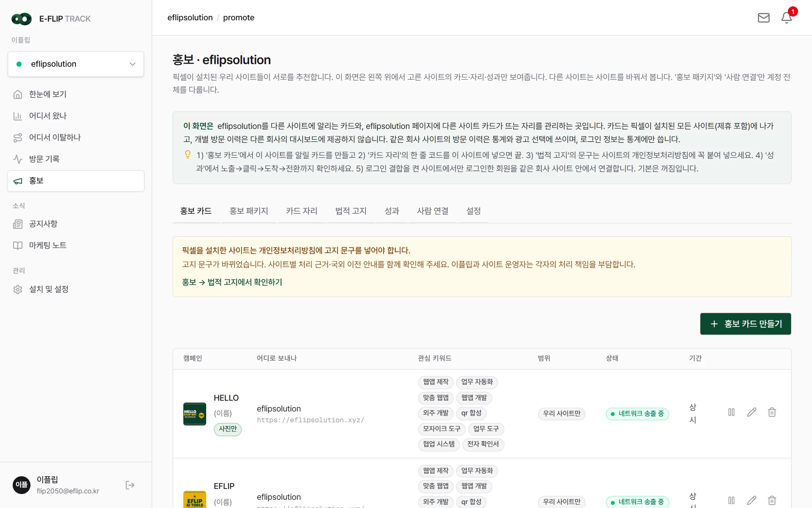Click the 기간 column header
Screen dimensions: 812x508
(x=695, y=358)
